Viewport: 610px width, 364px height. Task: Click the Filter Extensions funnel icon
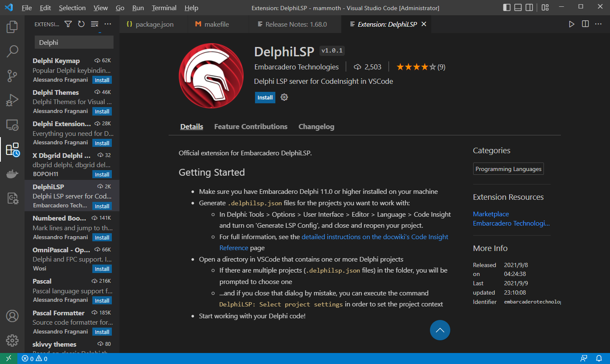68,24
